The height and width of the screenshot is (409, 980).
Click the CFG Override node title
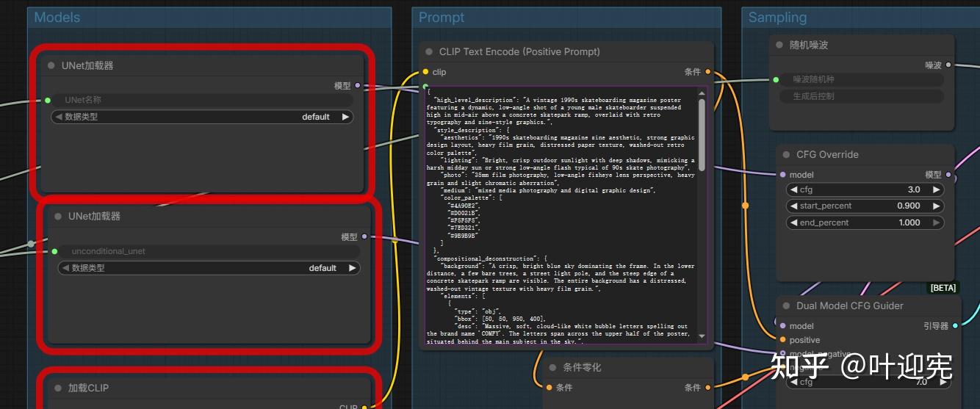pyautogui.click(x=827, y=155)
